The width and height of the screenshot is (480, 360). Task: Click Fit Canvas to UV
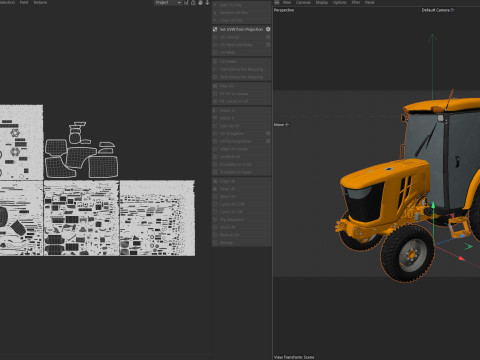(242, 101)
